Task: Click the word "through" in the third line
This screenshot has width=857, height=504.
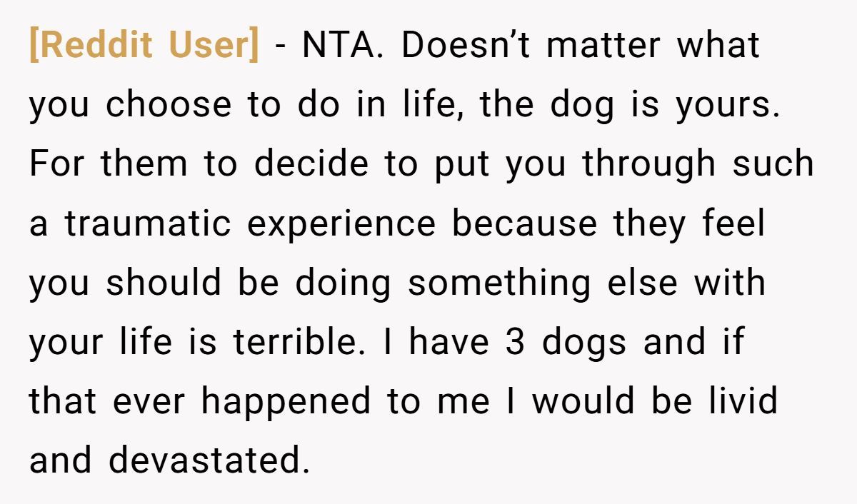Action: [x=648, y=164]
